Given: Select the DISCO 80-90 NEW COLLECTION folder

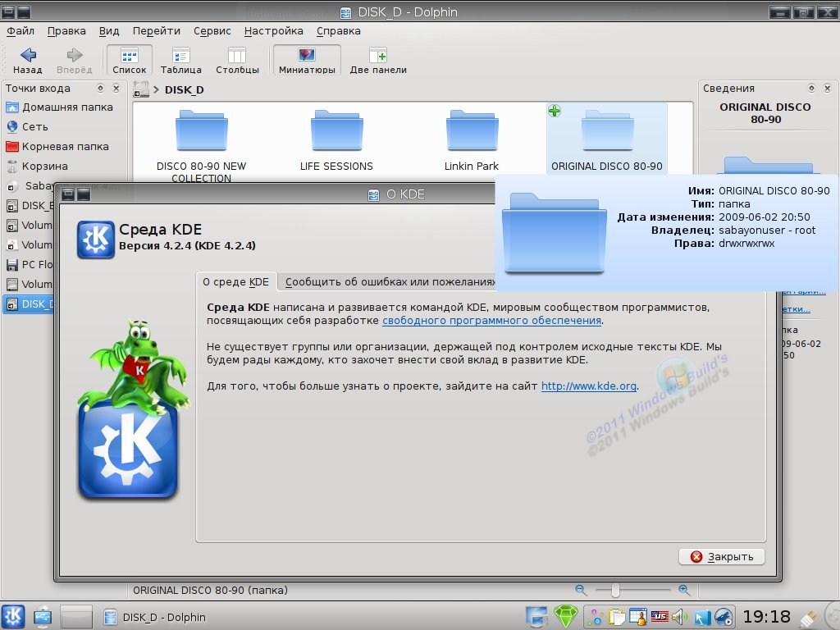Looking at the screenshot, I should point(202,144).
